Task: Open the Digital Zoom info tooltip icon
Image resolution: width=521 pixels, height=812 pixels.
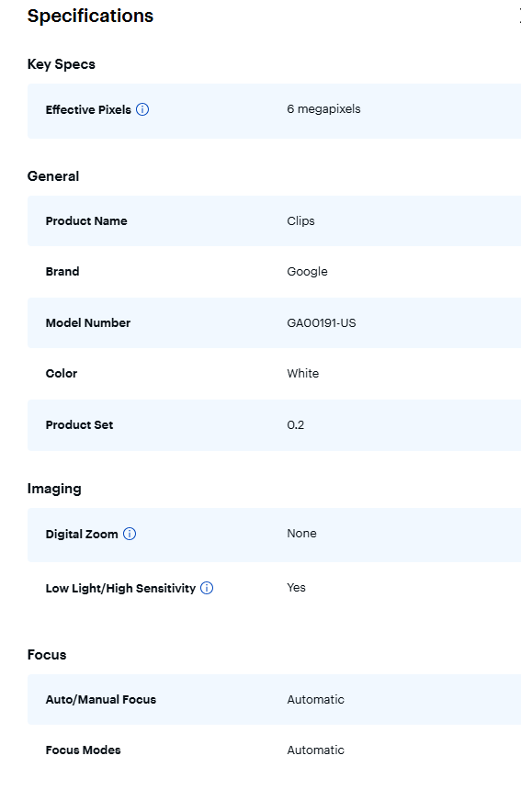Action: coord(130,534)
